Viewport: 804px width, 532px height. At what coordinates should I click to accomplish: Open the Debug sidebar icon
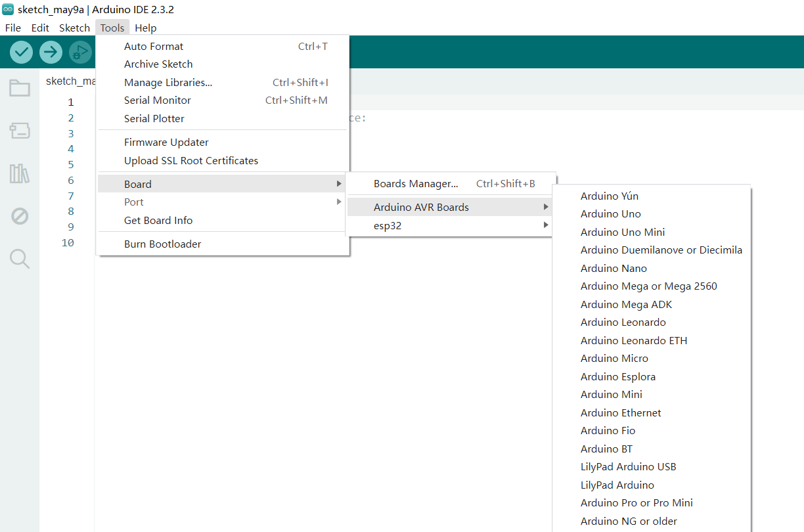20,216
